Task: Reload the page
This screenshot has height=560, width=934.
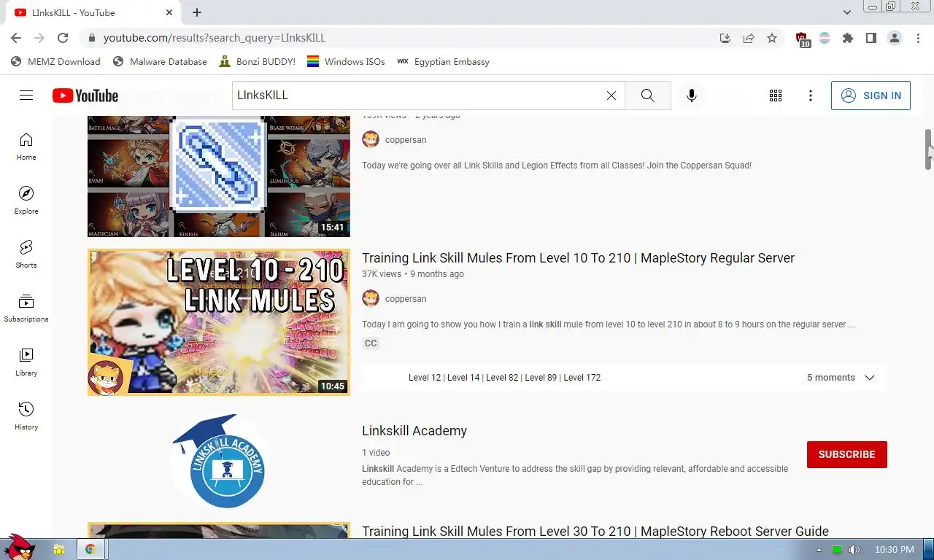Action: point(63,38)
